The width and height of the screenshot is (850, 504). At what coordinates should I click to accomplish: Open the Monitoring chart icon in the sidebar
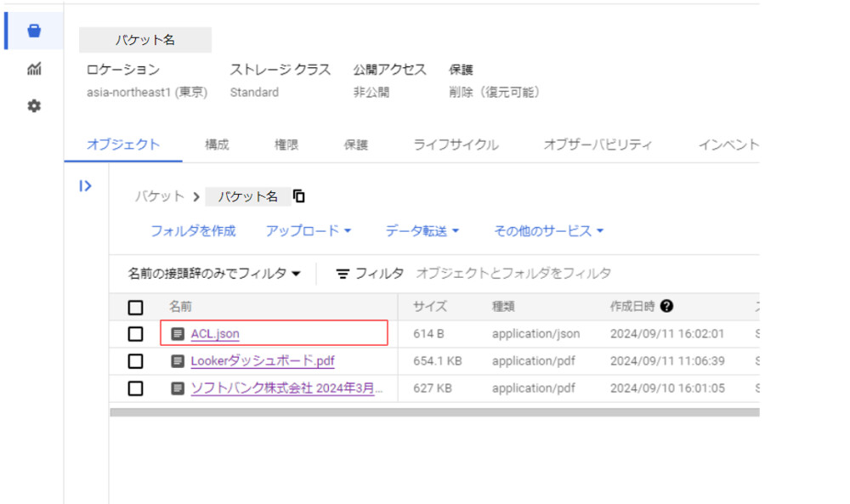pos(34,70)
